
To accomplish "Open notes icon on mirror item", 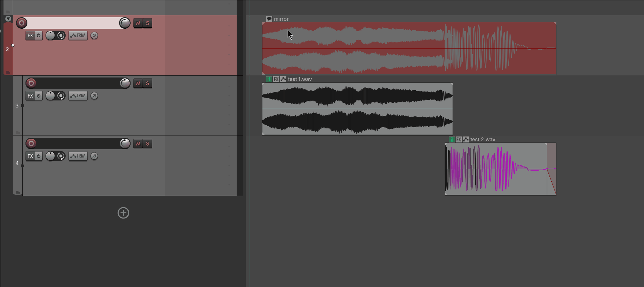I will [269, 19].
